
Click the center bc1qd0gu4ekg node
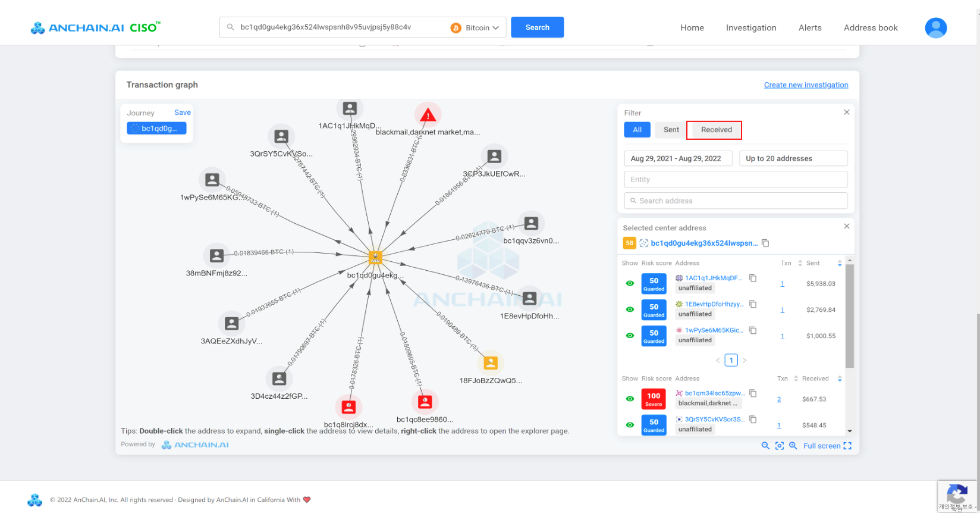tap(375, 257)
